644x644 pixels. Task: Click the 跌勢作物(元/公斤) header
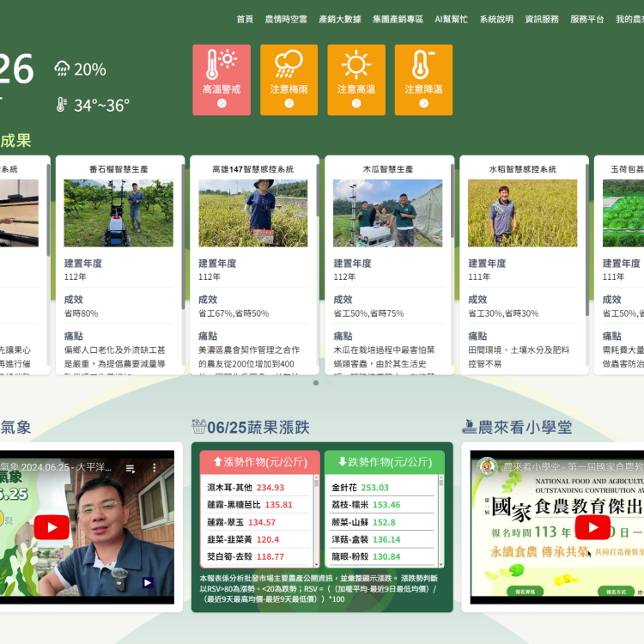(385, 462)
